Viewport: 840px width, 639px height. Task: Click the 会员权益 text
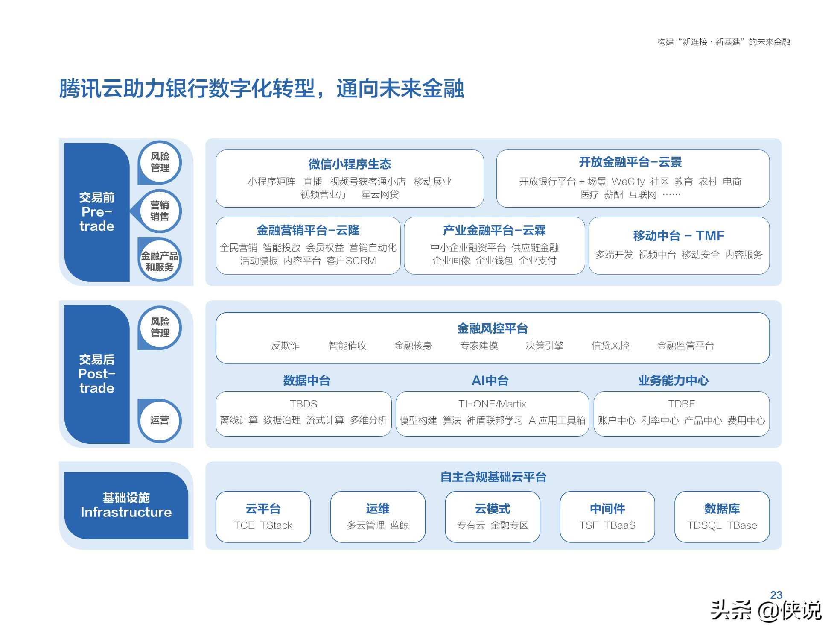[x=325, y=248]
